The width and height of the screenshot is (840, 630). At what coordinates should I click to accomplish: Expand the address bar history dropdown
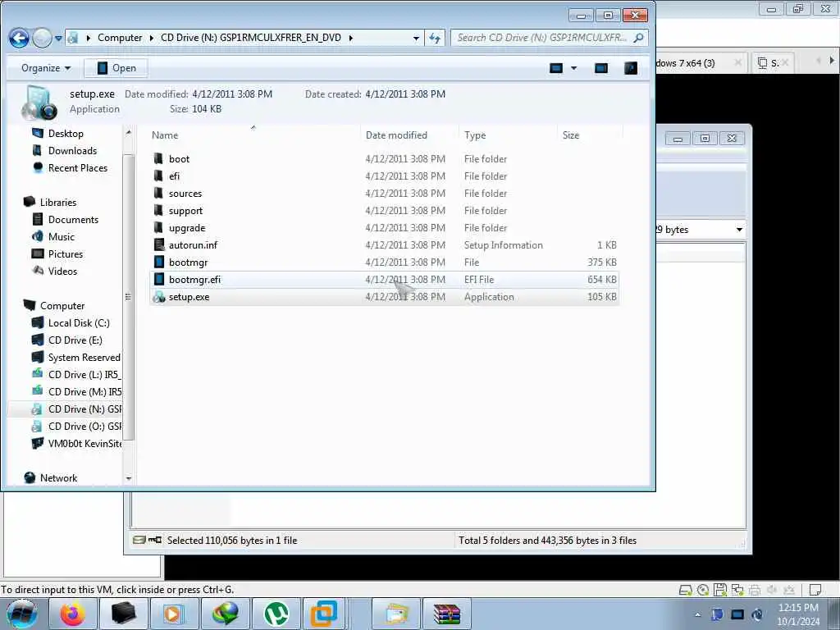tap(416, 38)
